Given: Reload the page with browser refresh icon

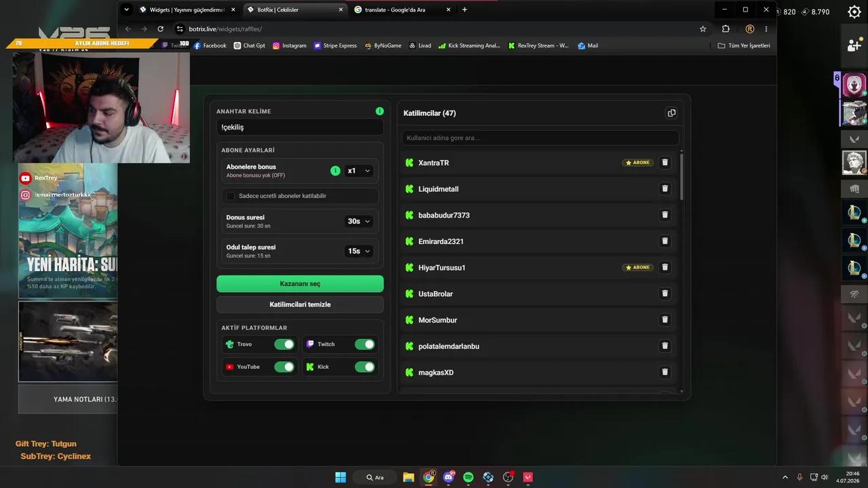Looking at the screenshot, I should tap(160, 29).
